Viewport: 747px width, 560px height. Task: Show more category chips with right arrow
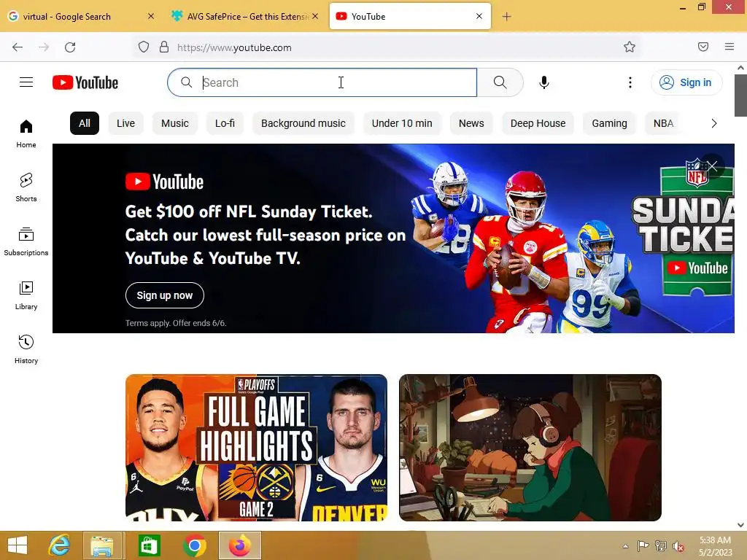pos(713,123)
